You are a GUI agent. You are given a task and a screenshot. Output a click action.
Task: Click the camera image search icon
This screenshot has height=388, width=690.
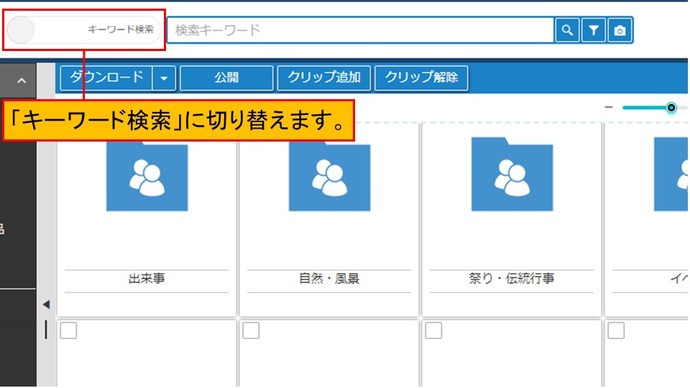pos(620,30)
